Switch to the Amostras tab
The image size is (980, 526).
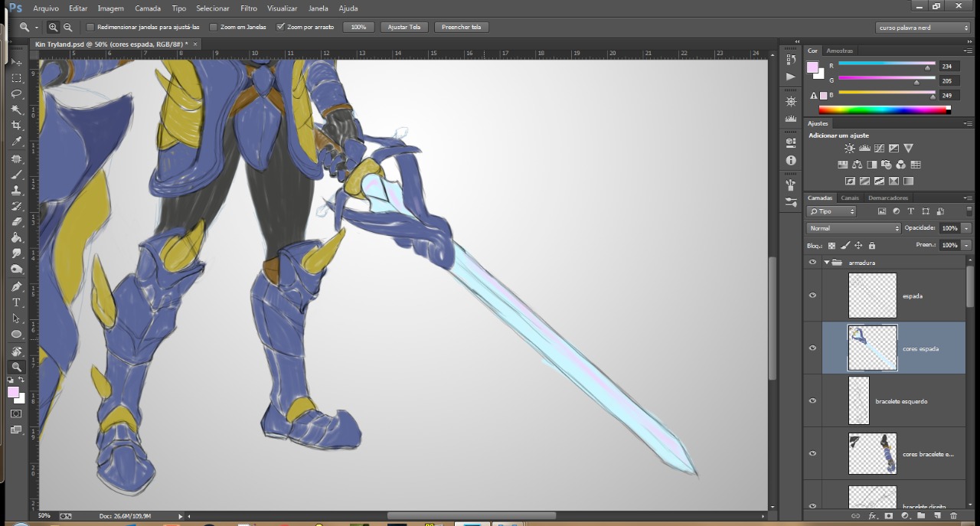(x=839, y=51)
